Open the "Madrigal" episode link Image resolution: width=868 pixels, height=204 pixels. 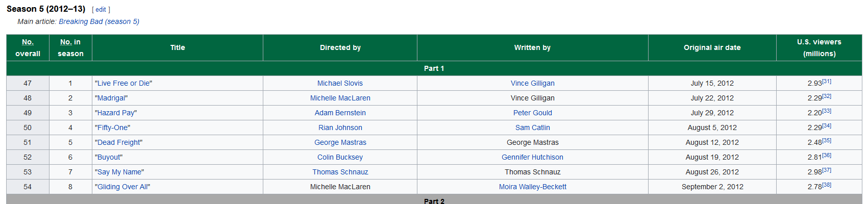point(111,98)
